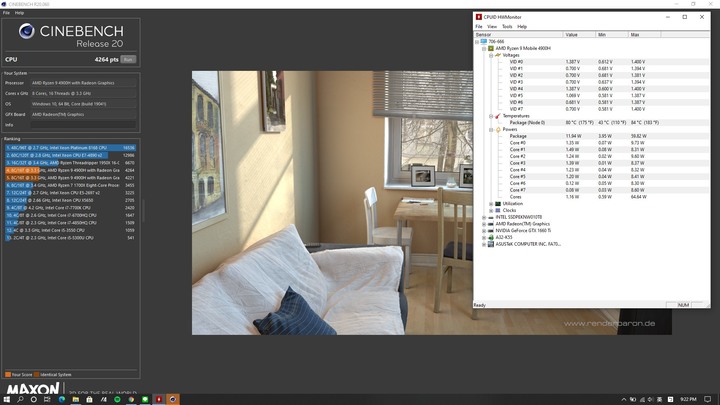Viewport: 720px width, 405px height.
Task: Expand the AMD Radeon(TM) Graphics node
Action: point(484,224)
